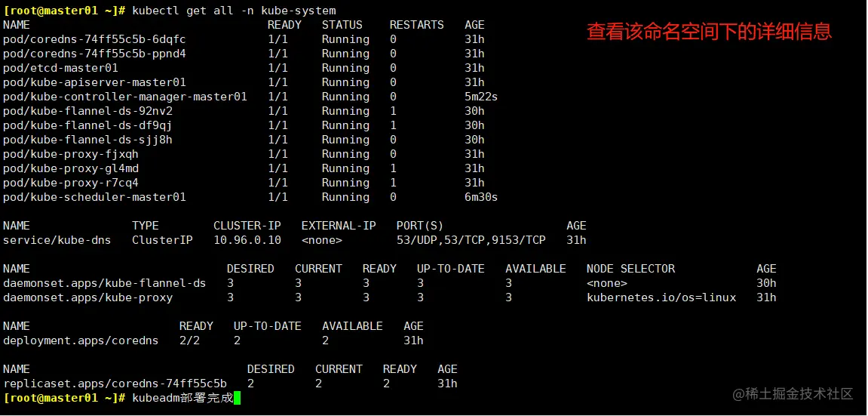This screenshot has height=416, width=868.
Task: Click the green terminal cursor block
Action: tap(238, 399)
